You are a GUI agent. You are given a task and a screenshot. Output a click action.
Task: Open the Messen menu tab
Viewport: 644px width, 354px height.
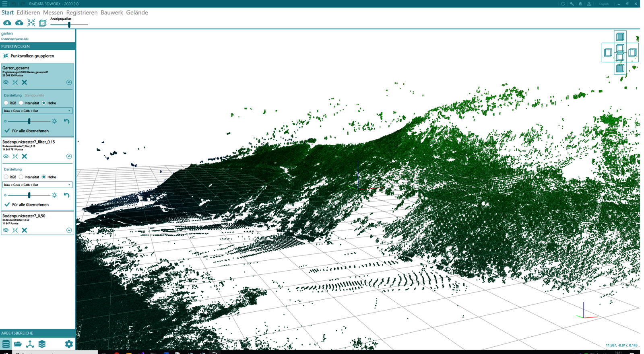pos(53,12)
